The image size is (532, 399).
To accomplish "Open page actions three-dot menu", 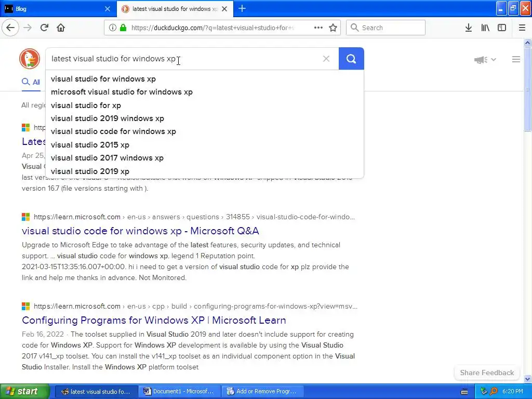I will point(318,28).
